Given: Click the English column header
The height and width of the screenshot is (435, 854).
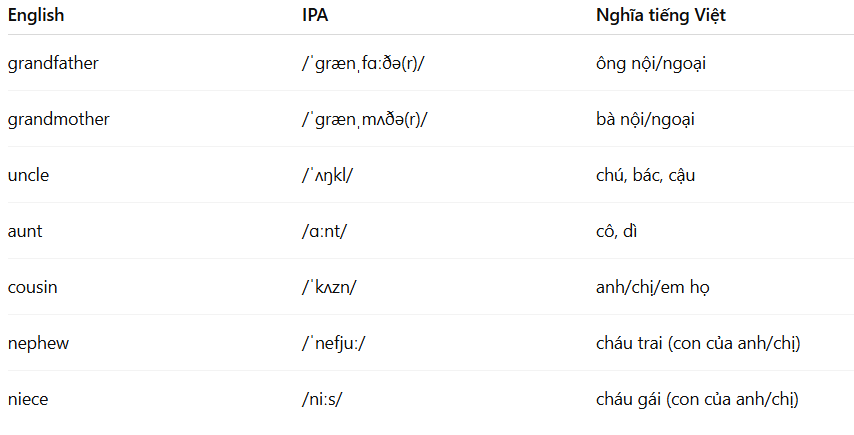Looking at the screenshot, I should (x=36, y=15).
